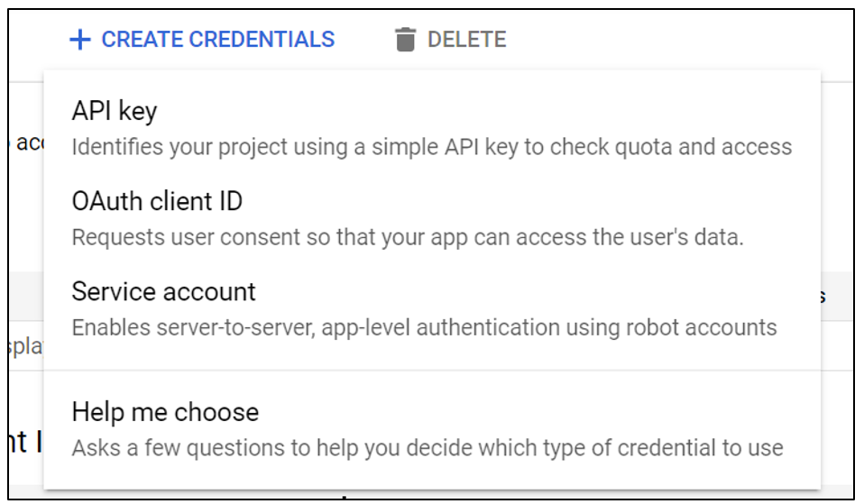
Task: Click the plus icon beside CREATE CREDENTIALS
Action: 80,40
